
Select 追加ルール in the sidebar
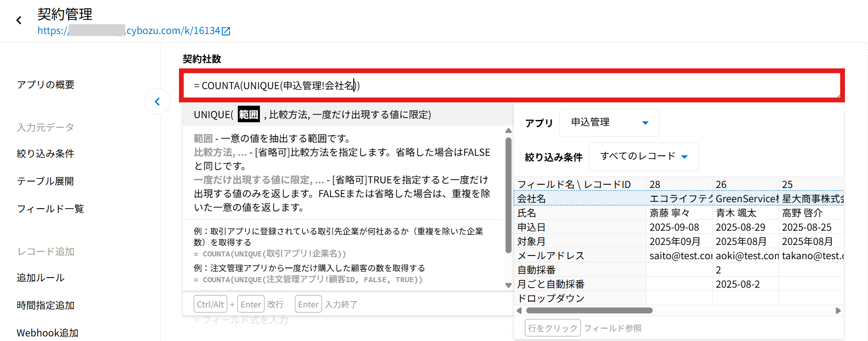(40, 278)
